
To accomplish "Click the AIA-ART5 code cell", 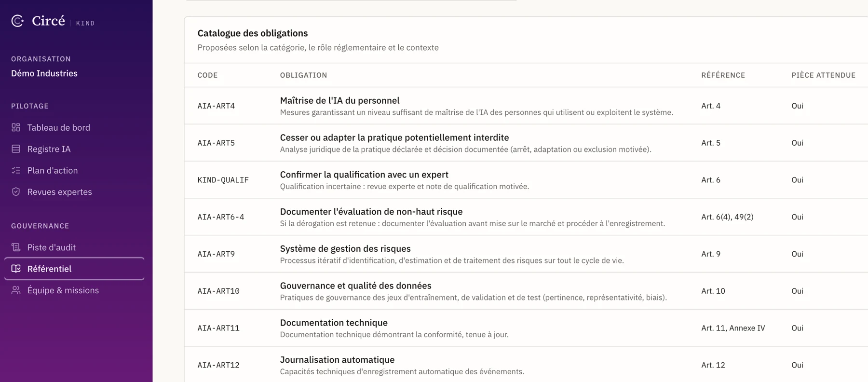I will click(x=216, y=143).
